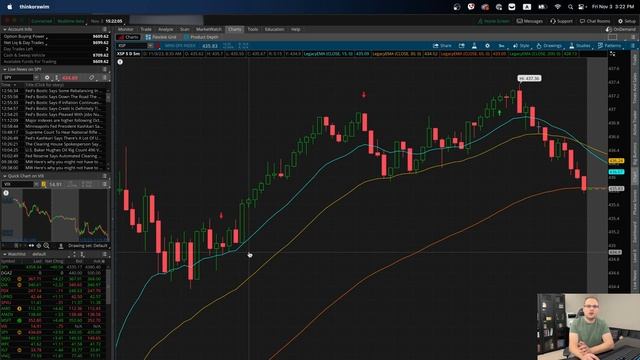
Task: Open Account Info gadget menu icon
Action: click(104, 29)
